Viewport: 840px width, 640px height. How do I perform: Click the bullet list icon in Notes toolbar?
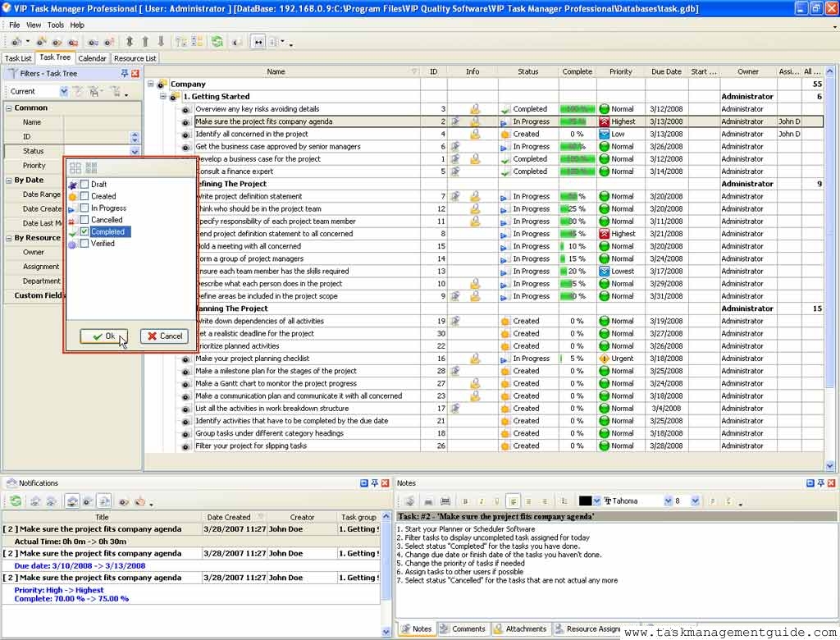click(564, 501)
